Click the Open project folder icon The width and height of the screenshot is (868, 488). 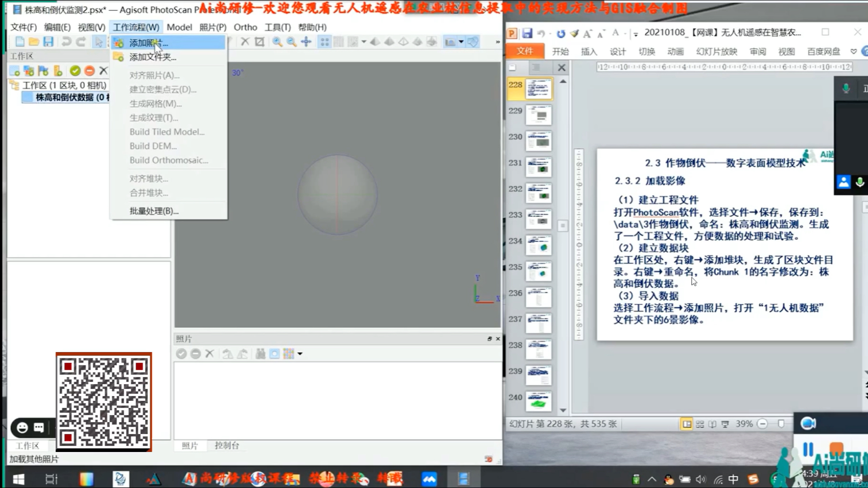point(34,42)
